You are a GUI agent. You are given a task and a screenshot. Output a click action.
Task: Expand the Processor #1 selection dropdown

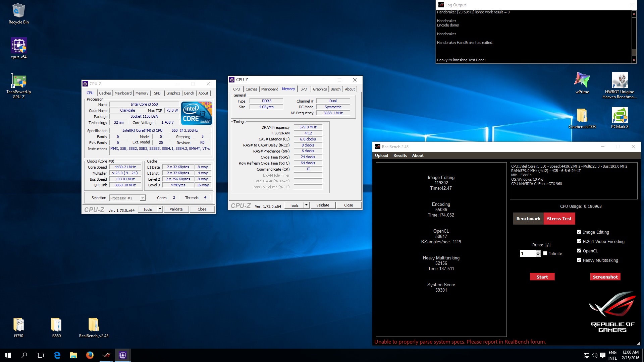tap(143, 198)
